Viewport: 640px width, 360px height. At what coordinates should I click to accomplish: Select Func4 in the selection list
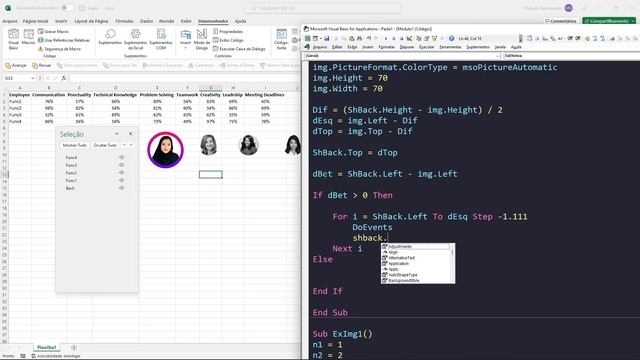coord(71,158)
